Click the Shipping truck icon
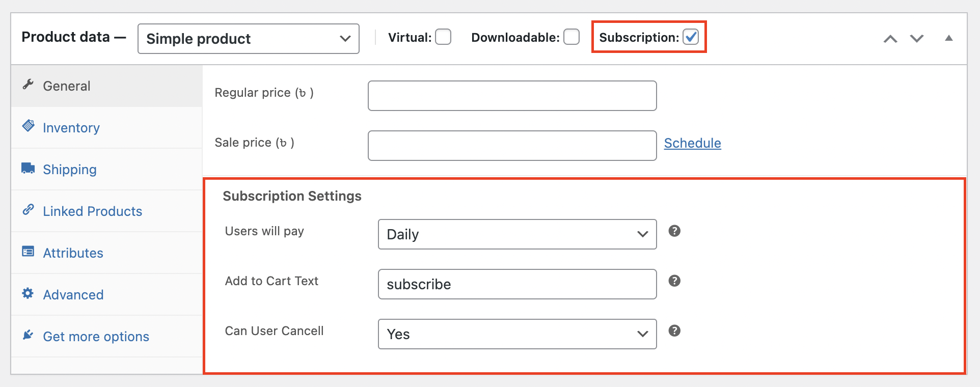980x387 pixels. (28, 168)
